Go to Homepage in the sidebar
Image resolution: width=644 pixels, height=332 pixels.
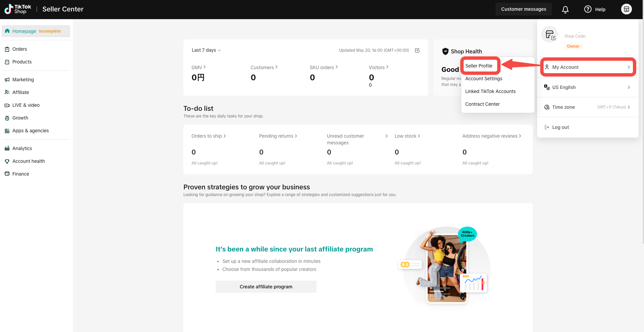pyautogui.click(x=36, y=31)
